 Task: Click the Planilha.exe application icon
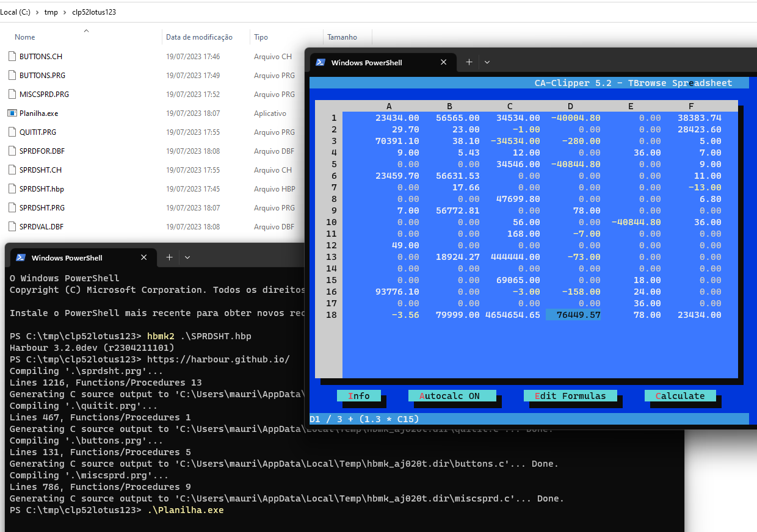12,113
